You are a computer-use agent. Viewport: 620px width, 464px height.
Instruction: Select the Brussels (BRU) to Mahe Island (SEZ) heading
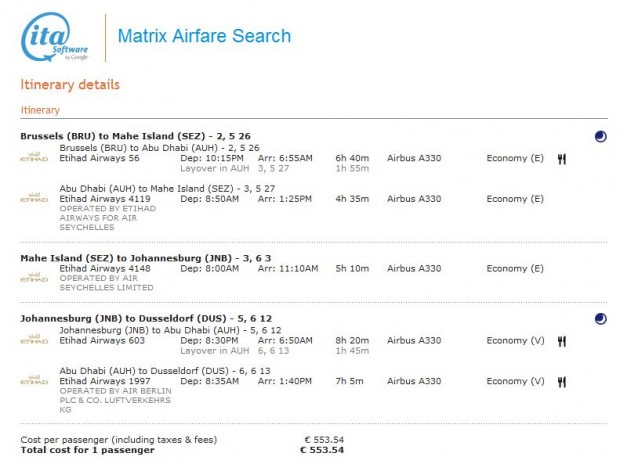tap(135, 136)
